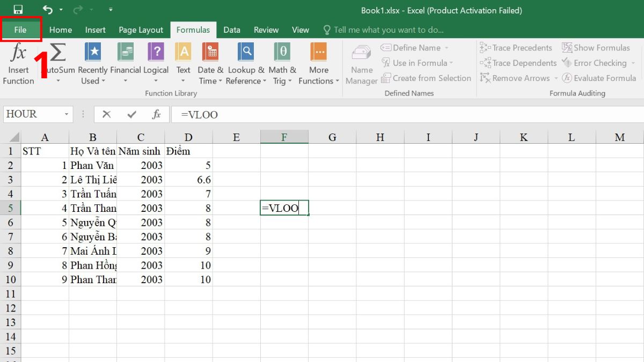
Task: Expand the Remove Arrows dropdown arrow
Action: click(556, 78)
